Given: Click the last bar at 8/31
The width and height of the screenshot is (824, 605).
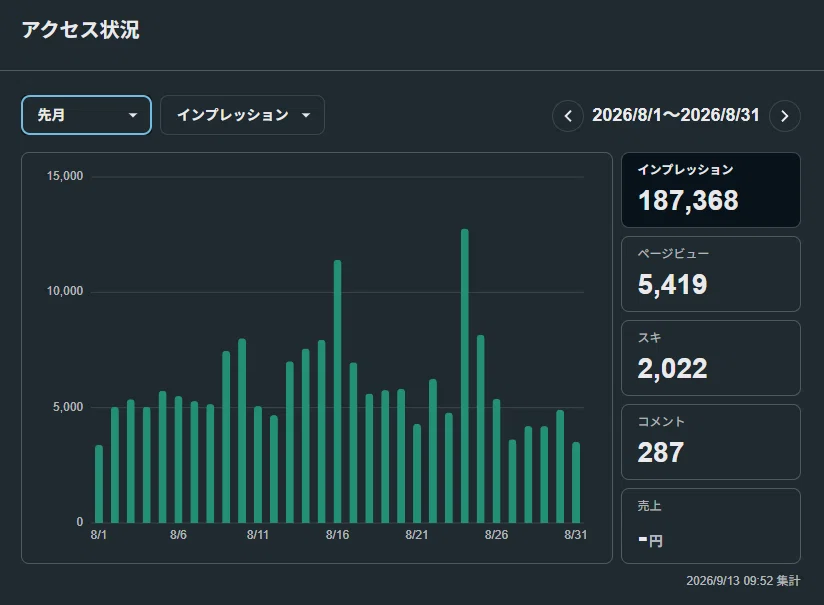Looking at the screenshot, I should [576, 483].
